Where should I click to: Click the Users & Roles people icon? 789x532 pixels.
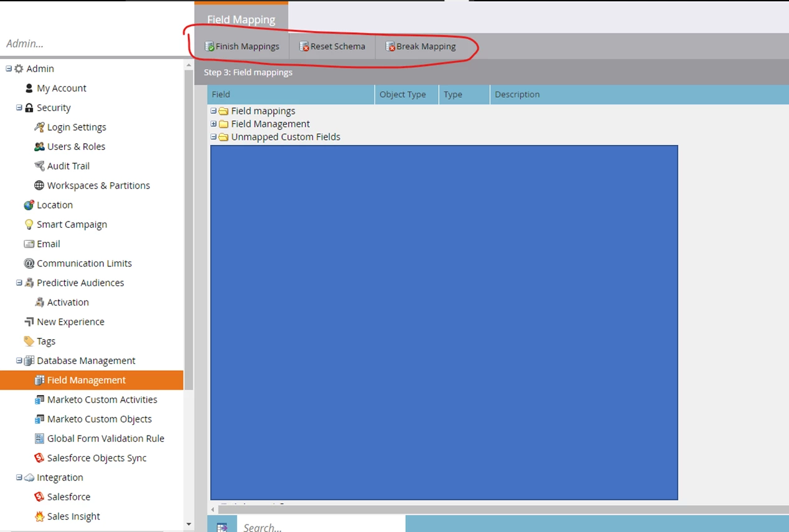coord(39,146)
